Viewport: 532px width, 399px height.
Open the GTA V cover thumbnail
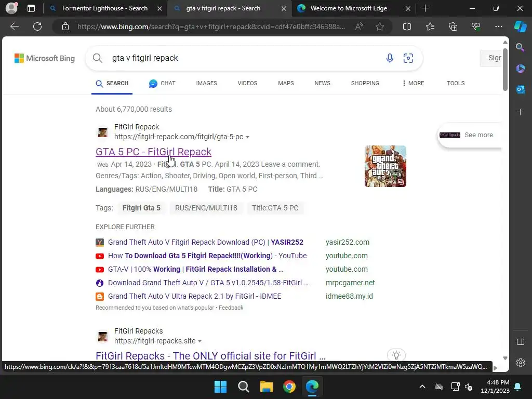pos(385,166)
